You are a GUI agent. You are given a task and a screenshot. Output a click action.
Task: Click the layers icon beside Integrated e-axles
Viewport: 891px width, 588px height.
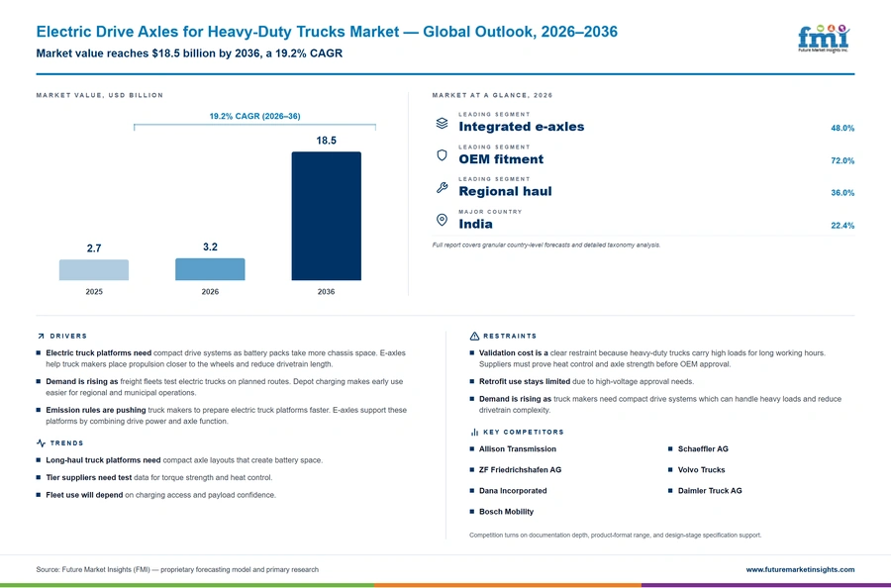(442, 123)
